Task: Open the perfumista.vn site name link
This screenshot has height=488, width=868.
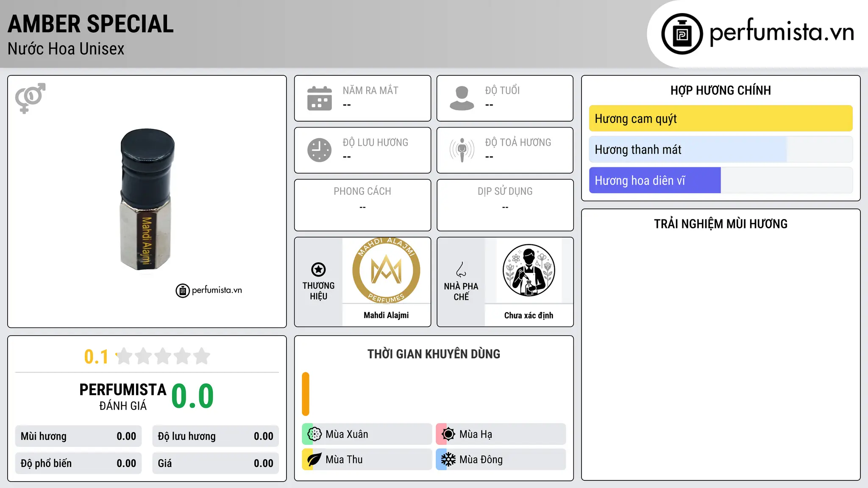Action: tap(782, 32)
